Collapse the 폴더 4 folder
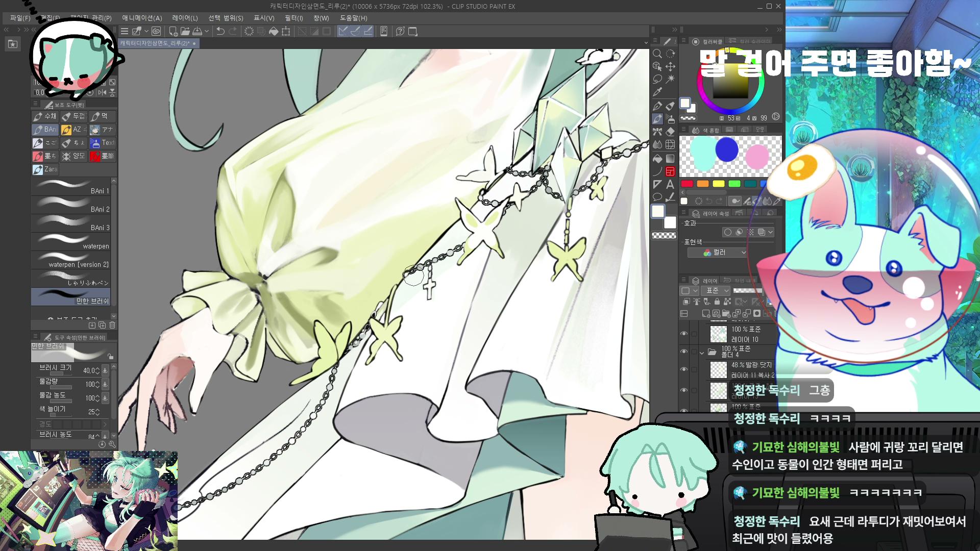The width and height of the screenshot is (980, 551). click(x=702, y=352)
